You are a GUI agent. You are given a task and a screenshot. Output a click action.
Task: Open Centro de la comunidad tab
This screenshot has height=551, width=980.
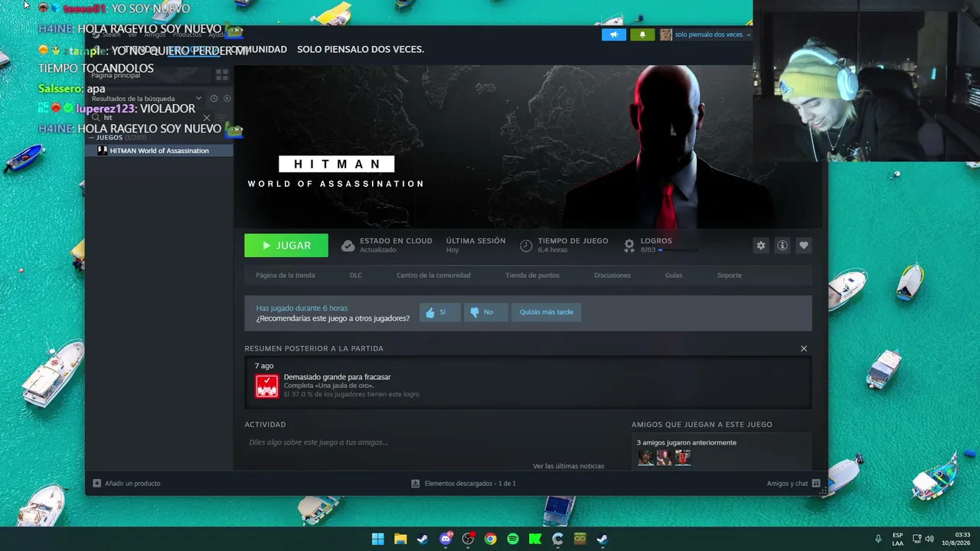(433, 275)
